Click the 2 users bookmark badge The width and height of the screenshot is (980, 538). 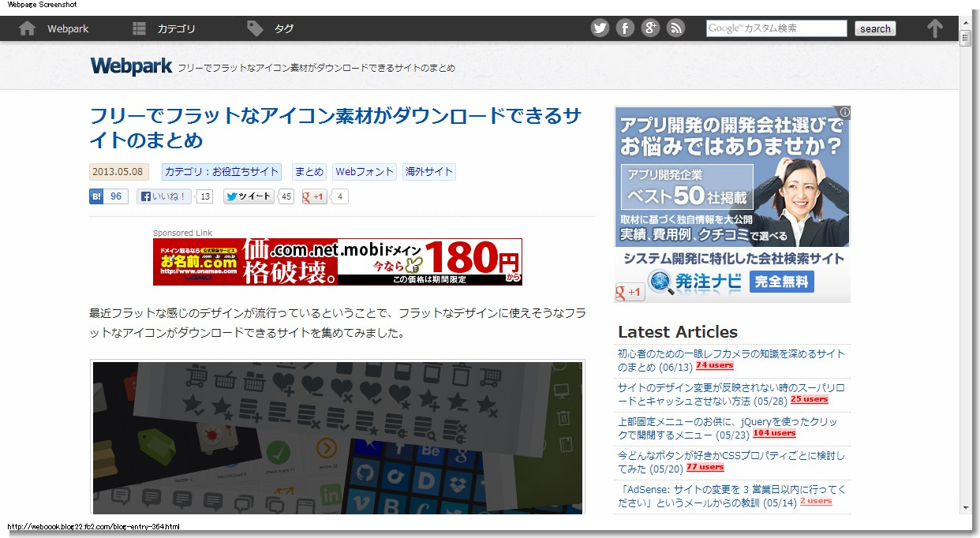(x=816, y=502)
